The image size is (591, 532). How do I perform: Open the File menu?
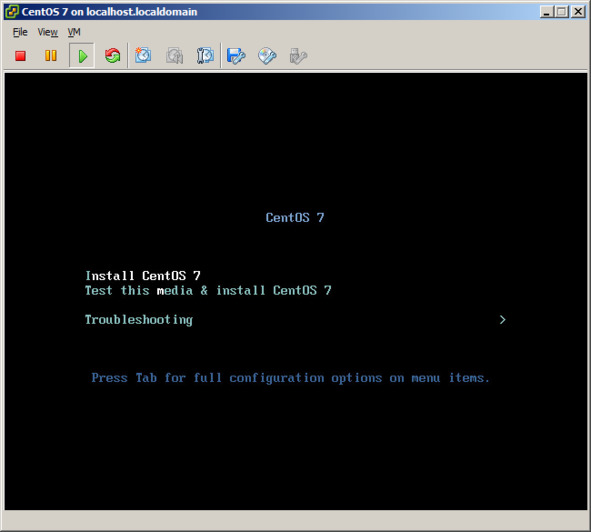point(20,32)
